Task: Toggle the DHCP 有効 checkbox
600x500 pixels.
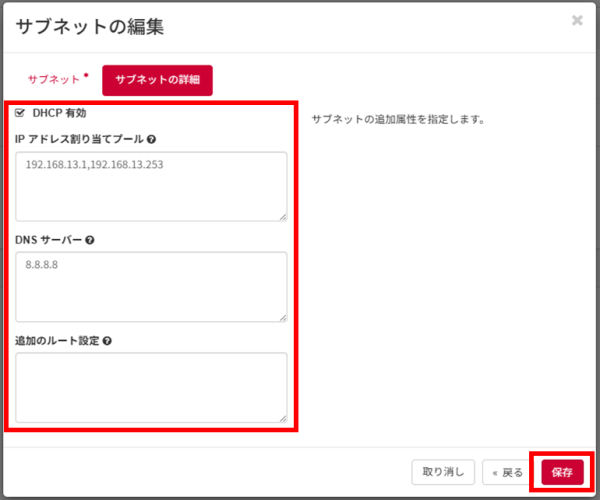Action: 20,113
